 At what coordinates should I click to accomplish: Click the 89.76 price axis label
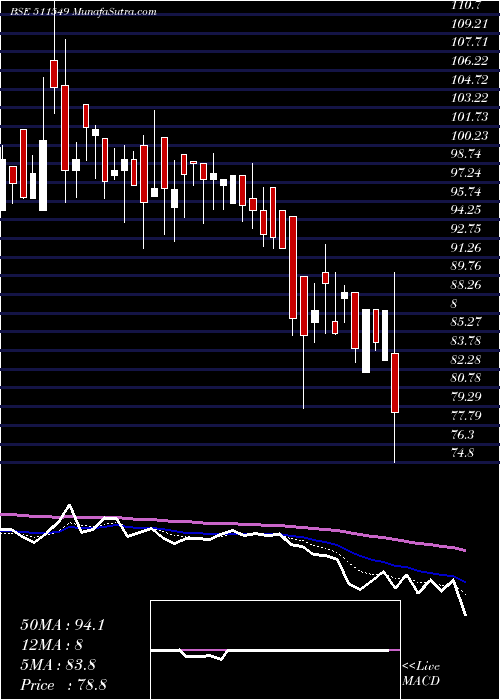click(x=467, y=266)
